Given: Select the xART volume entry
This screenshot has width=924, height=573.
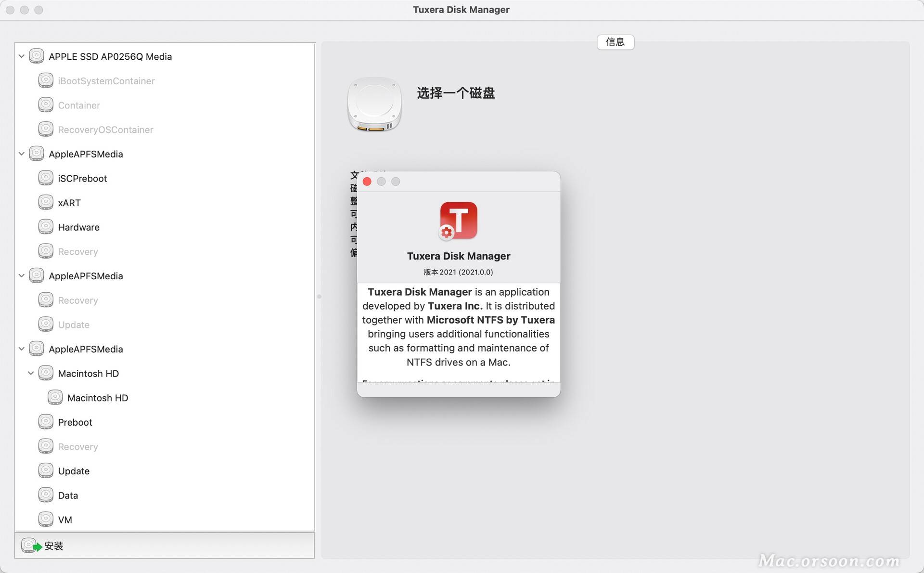Looking at the screenshot, I should pos(68,203).
